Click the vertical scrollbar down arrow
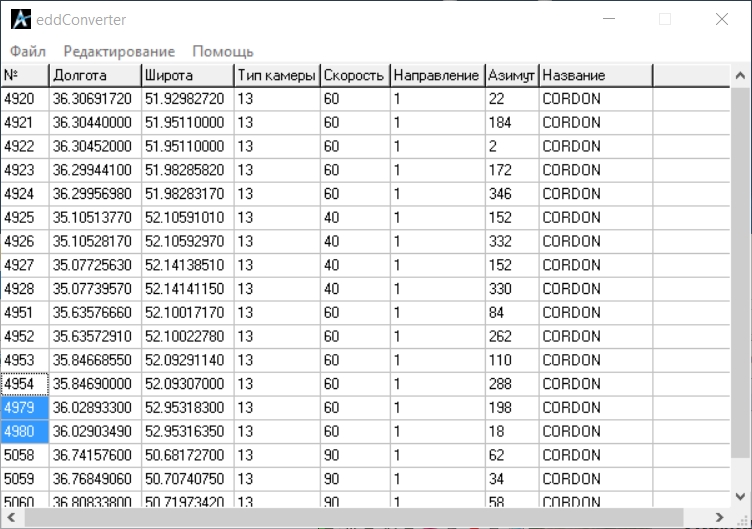This screenshot has height=529, width=752. [x=740, y=496]
